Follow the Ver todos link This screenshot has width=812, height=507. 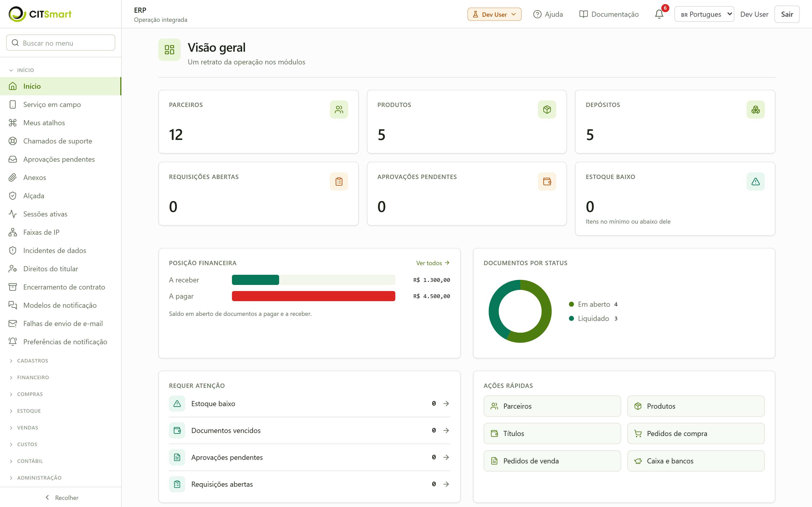pyautogui.click(x=432, y=263)
